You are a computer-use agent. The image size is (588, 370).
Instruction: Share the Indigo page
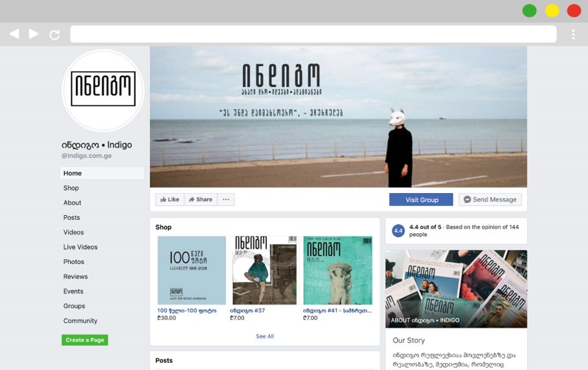(x=201, y=200)
